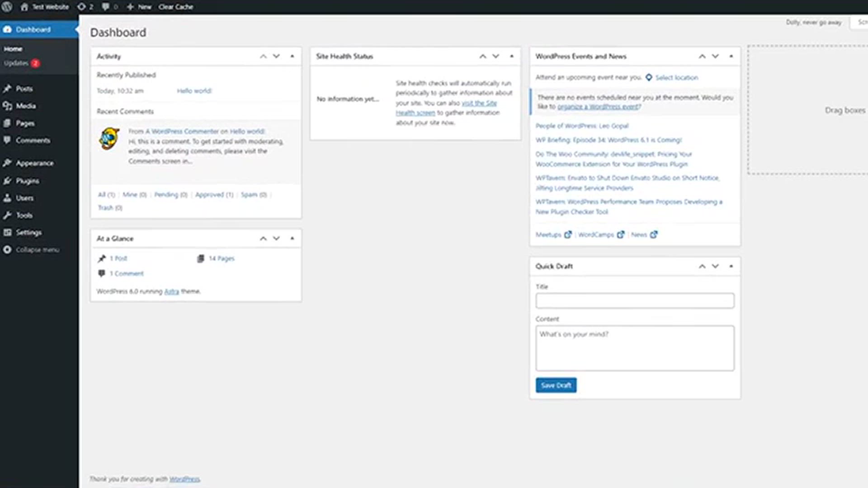Screen dimensions: 868x488
Task: Move At a Glance widget up
Action: (263, 239)
